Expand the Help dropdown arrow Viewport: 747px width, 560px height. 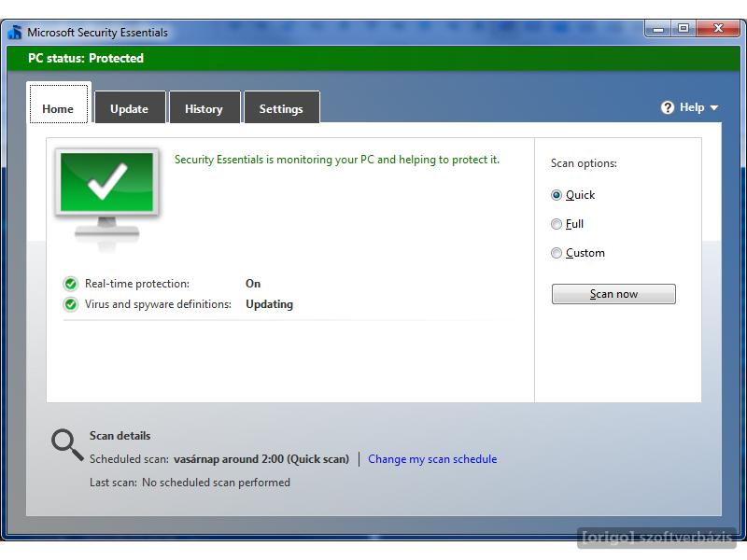(x=713, y=108)
